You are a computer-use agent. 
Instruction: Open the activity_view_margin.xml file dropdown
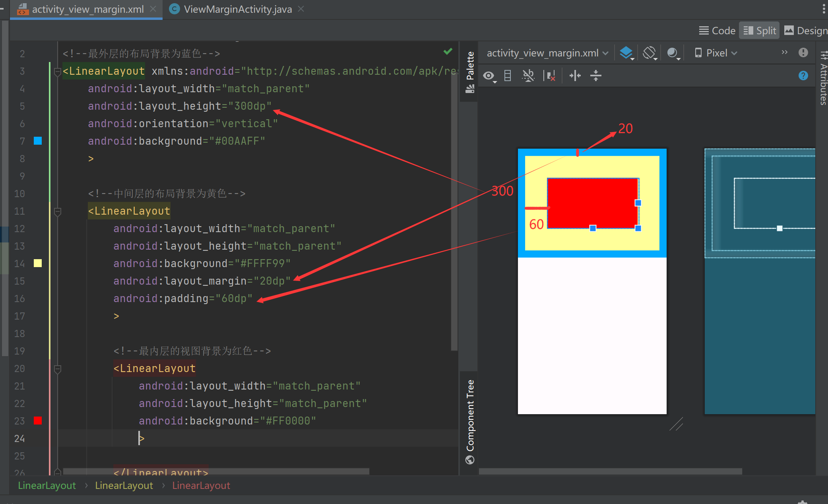(547, 53)
